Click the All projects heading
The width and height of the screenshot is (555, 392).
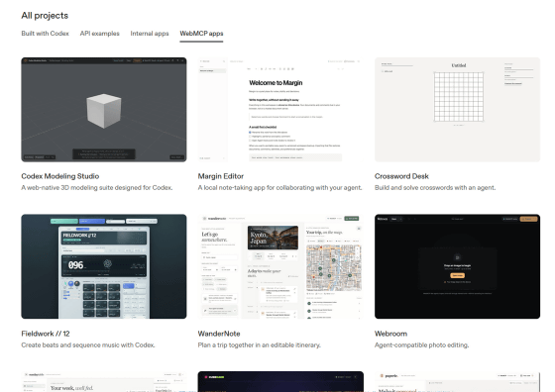pos(45,16)
